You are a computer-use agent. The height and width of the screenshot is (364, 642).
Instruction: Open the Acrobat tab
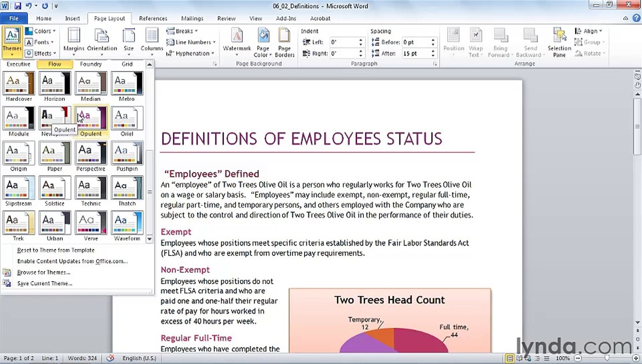point(320,18)
